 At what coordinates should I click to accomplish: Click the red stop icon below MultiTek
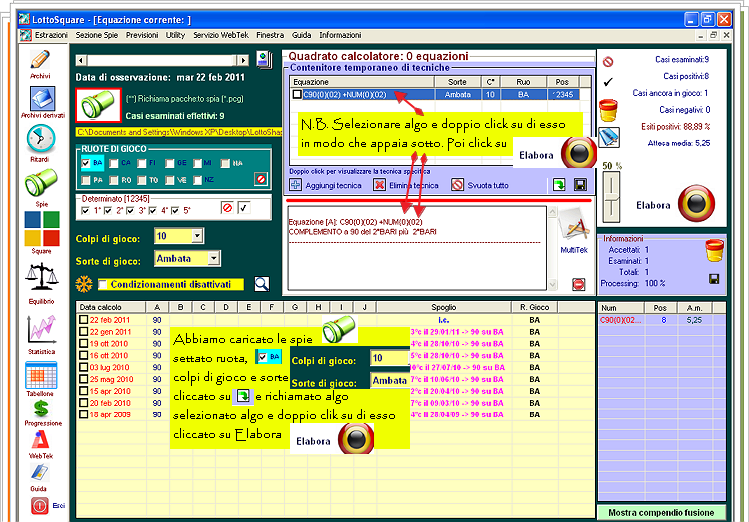(x=578, y=285)
